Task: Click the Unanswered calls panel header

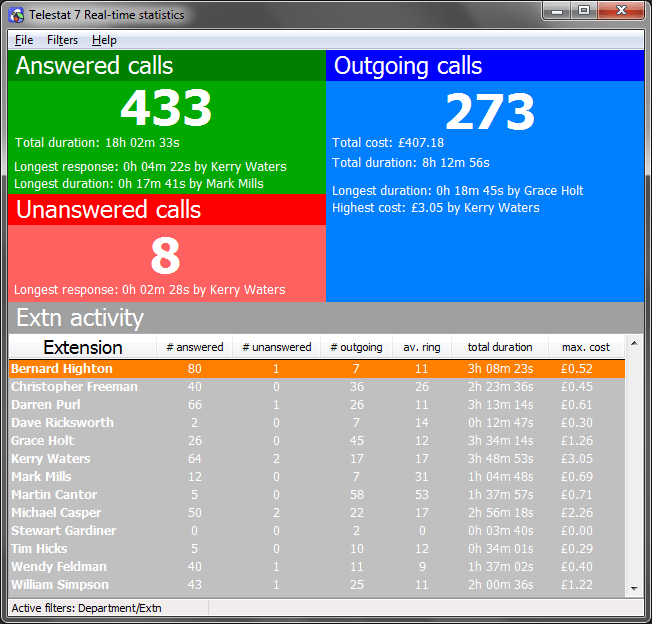Action: pyautogui.click(x=167, y=210)
